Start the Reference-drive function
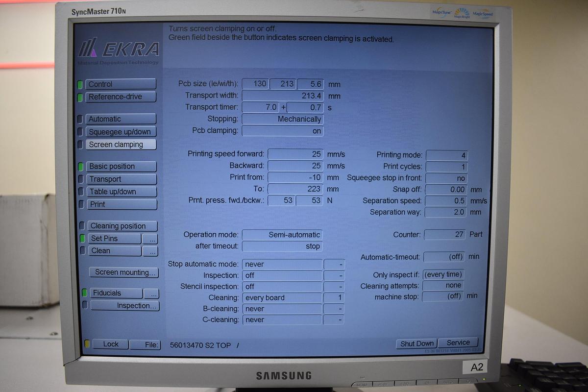This screenshot has height=392, width=588. click(x=121, y=97)
